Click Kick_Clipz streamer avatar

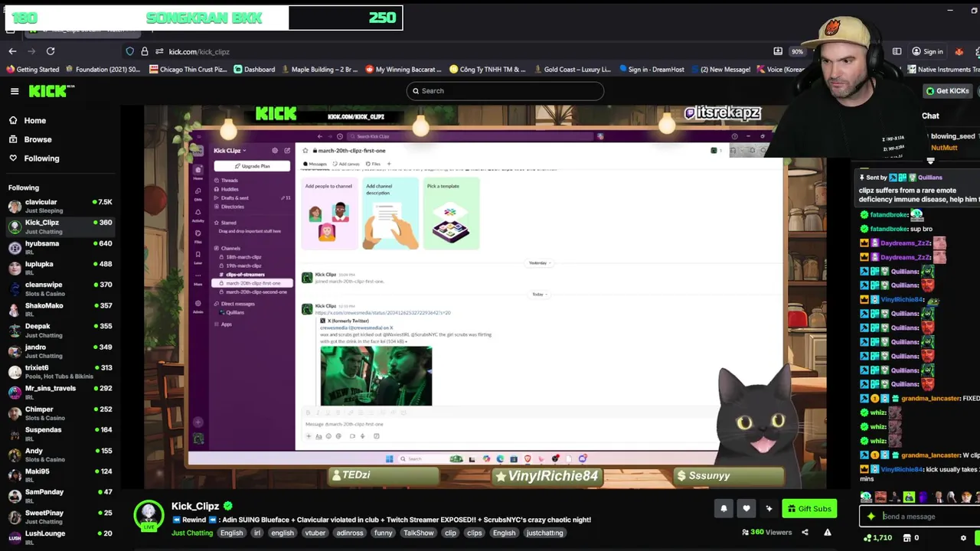[x=149, y=515]
